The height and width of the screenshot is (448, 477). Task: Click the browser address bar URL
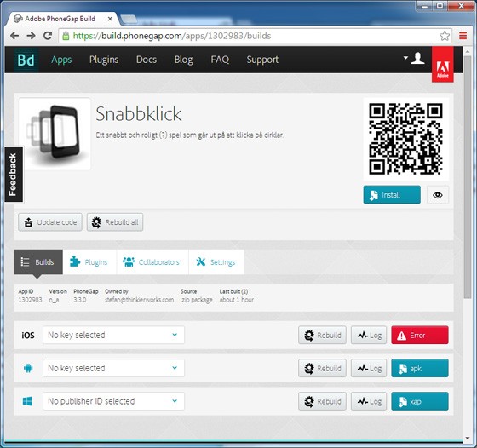click(x=172, y=36)
